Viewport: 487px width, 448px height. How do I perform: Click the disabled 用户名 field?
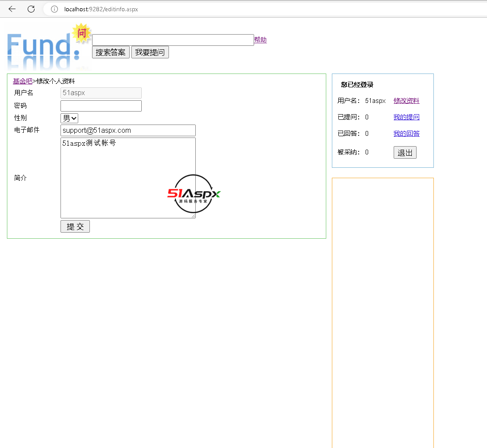(x=101, y=93)
